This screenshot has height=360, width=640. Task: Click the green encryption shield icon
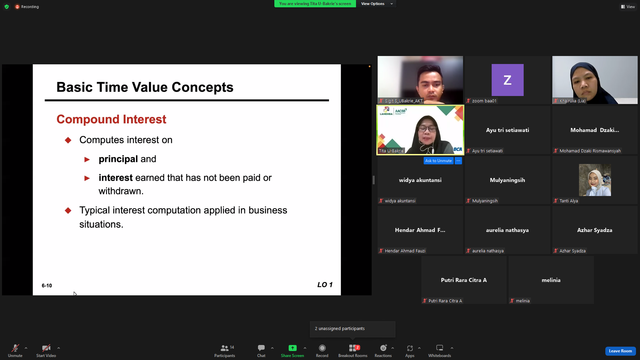pyautogui.click(x=7, y=7)
